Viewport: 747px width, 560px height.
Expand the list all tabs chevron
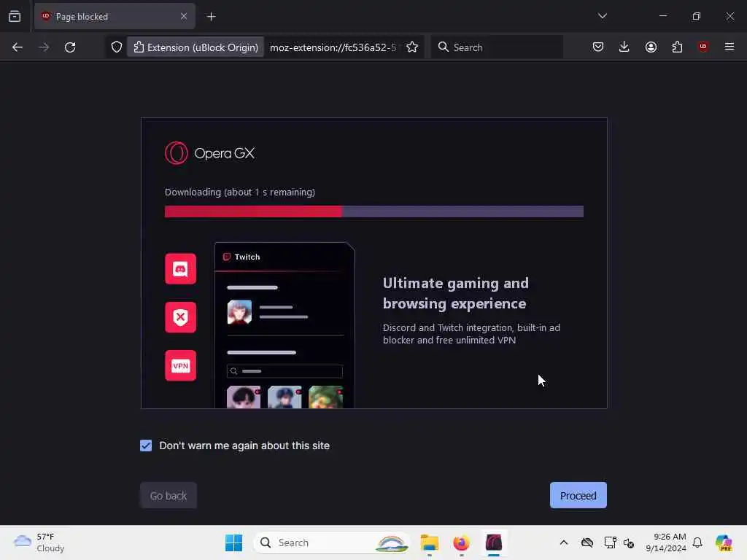click(x=602, y=16)
